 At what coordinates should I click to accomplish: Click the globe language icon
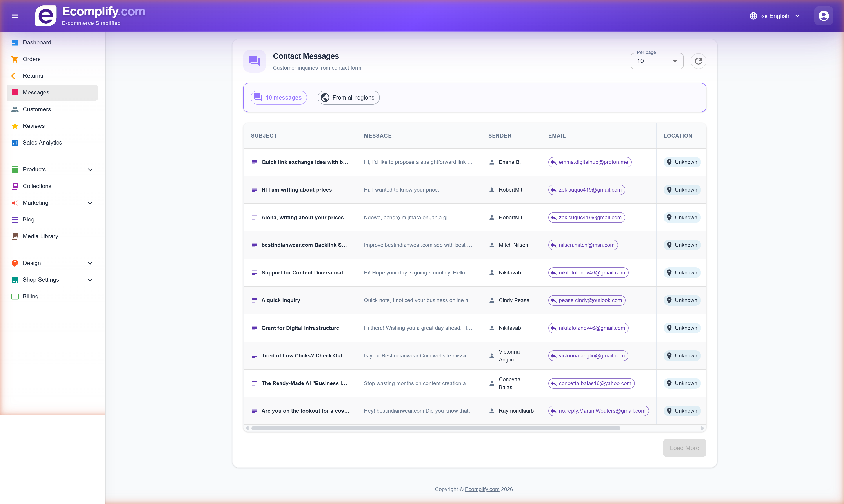[x=753, y=16]
